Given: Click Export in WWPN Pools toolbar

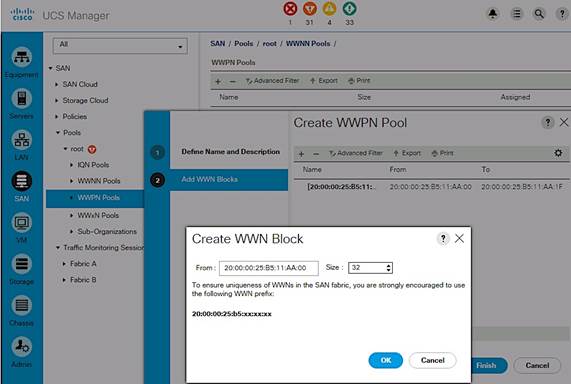Looking at the screenshot, I should click(x=323, y=81).
